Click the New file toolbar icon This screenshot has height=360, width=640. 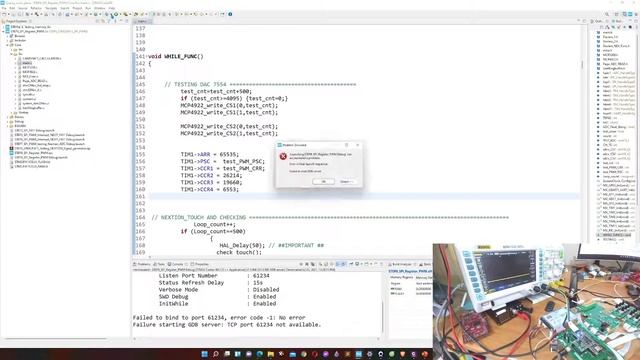(x=4, y=14)
